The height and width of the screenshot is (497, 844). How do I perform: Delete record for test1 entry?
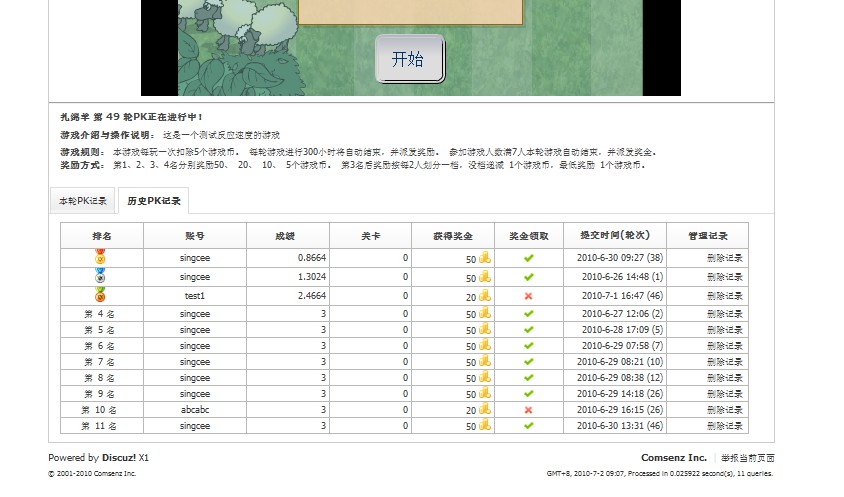tap(724, 296)
